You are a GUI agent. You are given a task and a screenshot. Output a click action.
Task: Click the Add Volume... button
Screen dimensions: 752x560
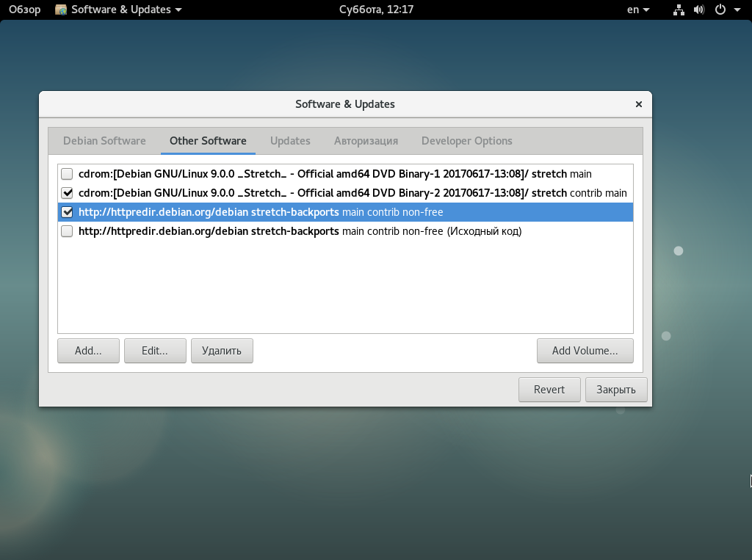click(585, 351)
